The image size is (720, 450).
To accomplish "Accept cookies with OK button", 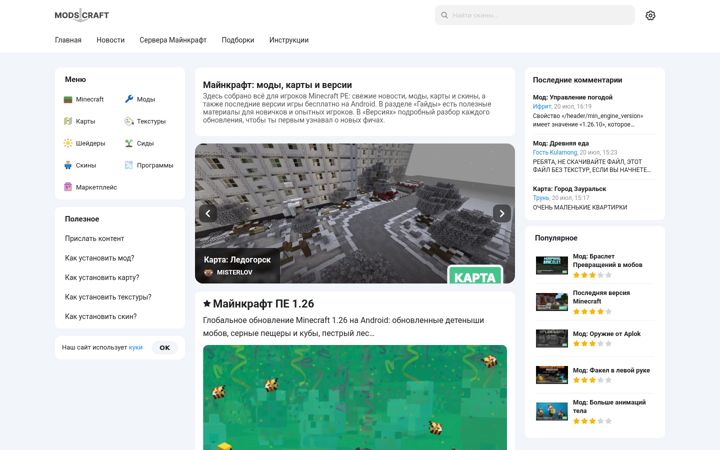I will [x=165, y=348].
